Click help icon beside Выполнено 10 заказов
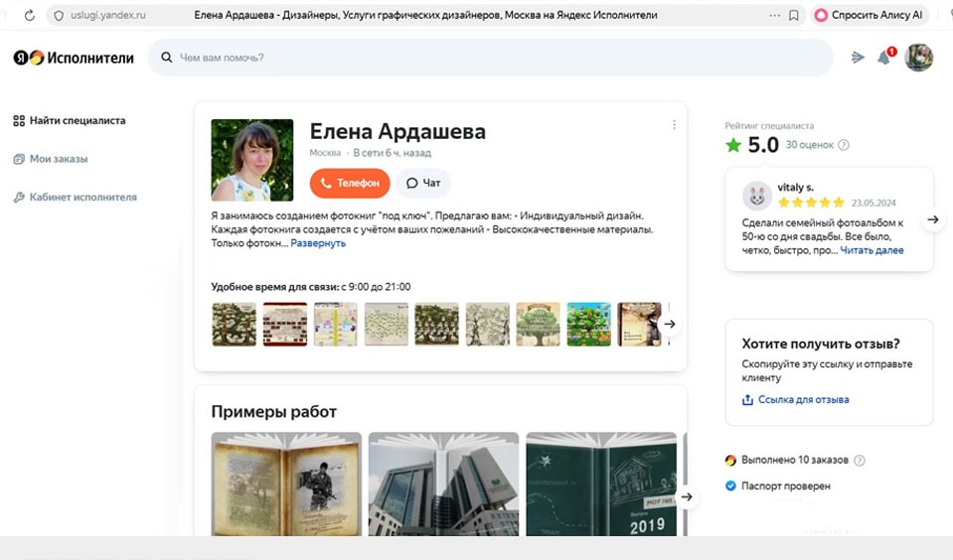The image size is (953, 560). [860, 460]
